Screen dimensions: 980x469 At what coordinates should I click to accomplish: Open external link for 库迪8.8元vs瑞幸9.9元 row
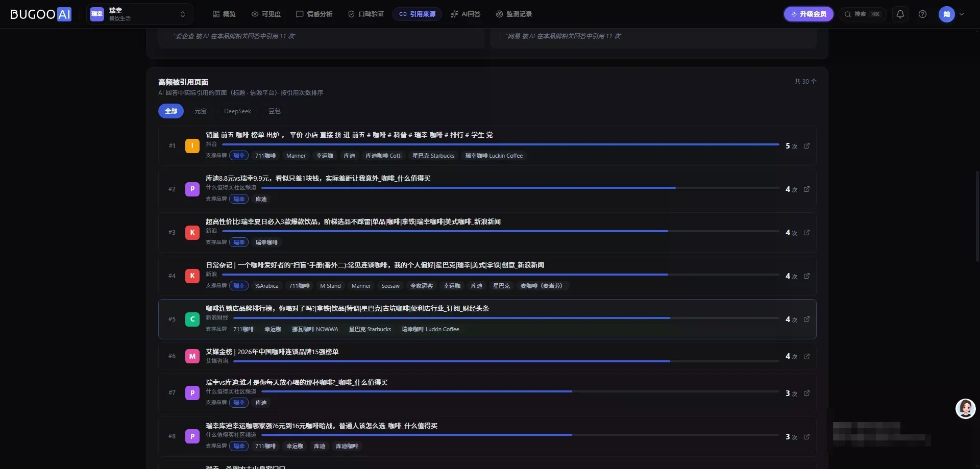tap(806, 189)
